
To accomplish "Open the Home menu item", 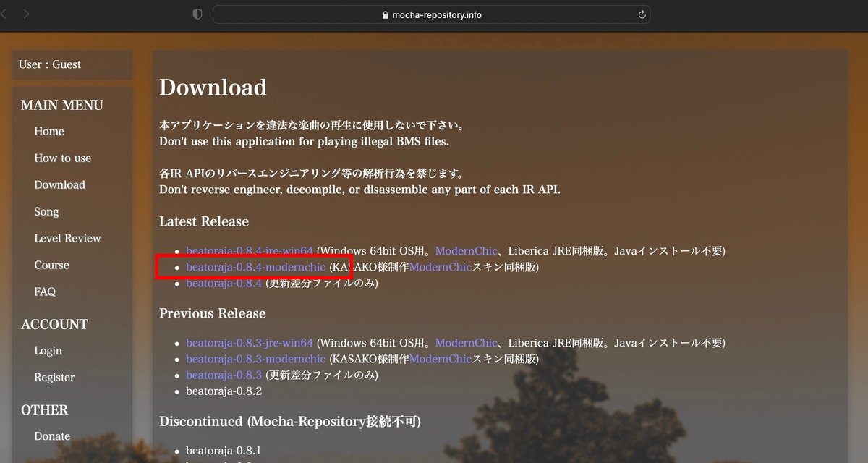I will [49, 132].
